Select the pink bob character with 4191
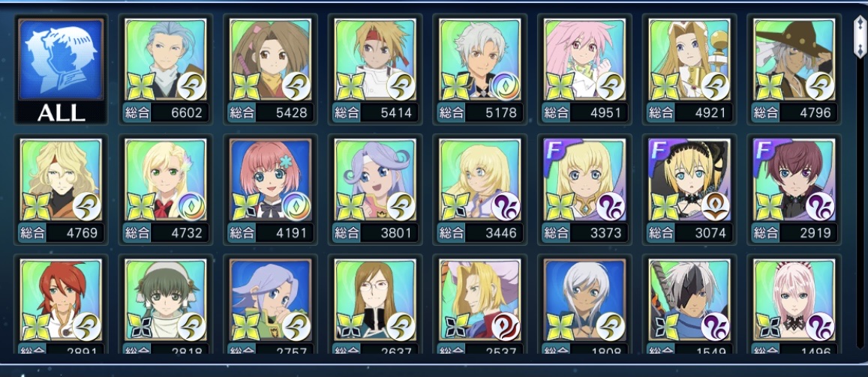The width and height of the screenshot is (868, 377). coord(271,190)
